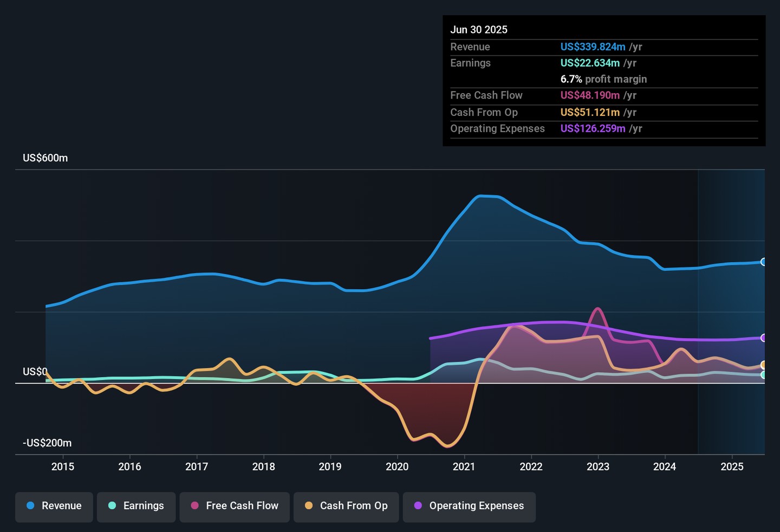Screen dimensions: 780x532
Task: Click the US$126.259m operating expenses value
Action: 593,129
